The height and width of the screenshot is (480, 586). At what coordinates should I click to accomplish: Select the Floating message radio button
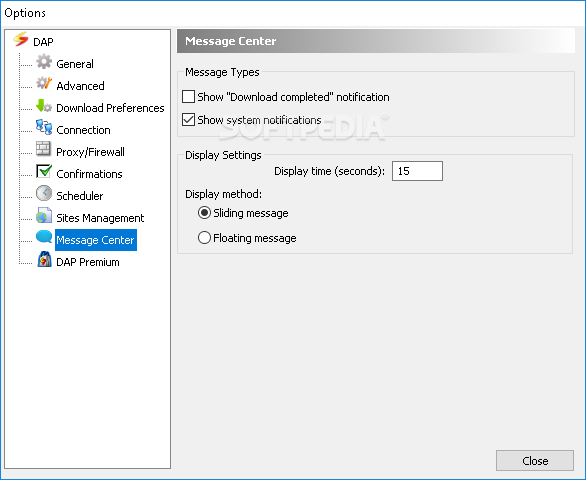(x=204, y=238)
